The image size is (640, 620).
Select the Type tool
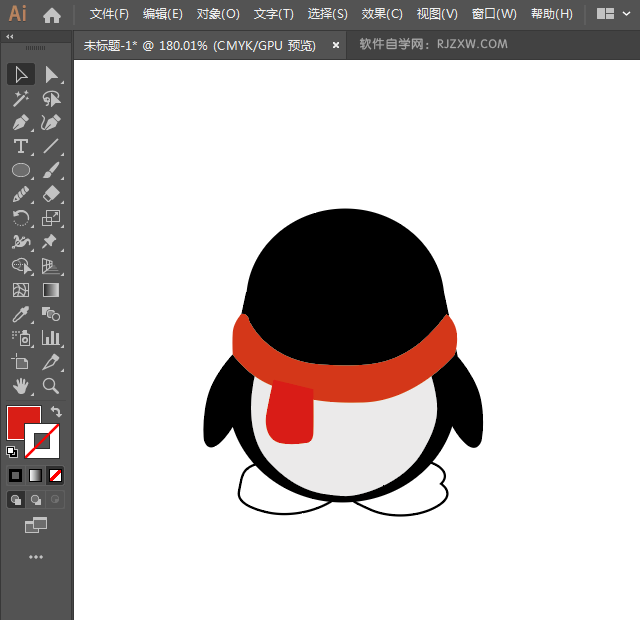pyautogui.click(x=20, y=147)
